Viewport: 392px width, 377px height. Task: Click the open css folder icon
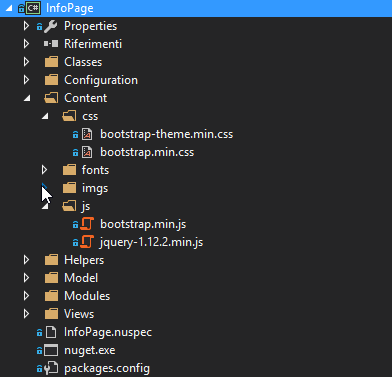point(69,116)
